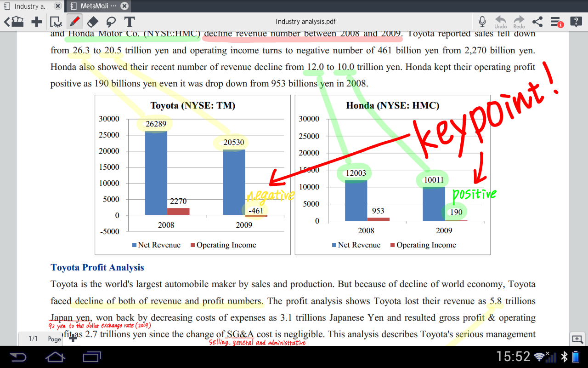This screenshot has width=588, height=368.
Task: Go back to the note list
Action: pyautogui.click(x=14, y=22)
